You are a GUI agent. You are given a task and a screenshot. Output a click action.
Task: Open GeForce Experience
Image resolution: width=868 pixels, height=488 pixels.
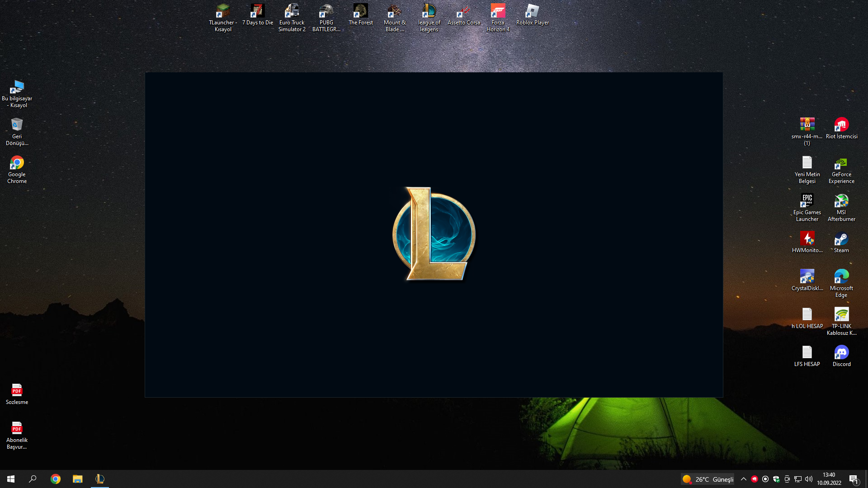841,164
